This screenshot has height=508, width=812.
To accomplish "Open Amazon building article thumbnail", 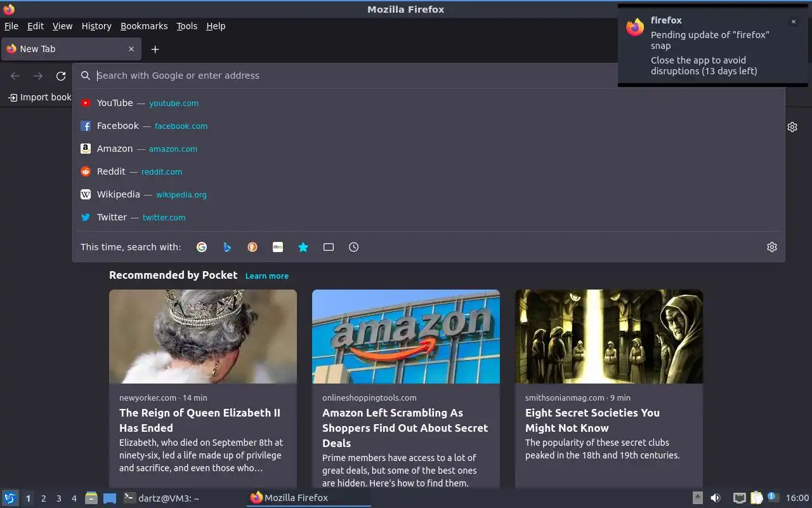I will coord(406,337).
